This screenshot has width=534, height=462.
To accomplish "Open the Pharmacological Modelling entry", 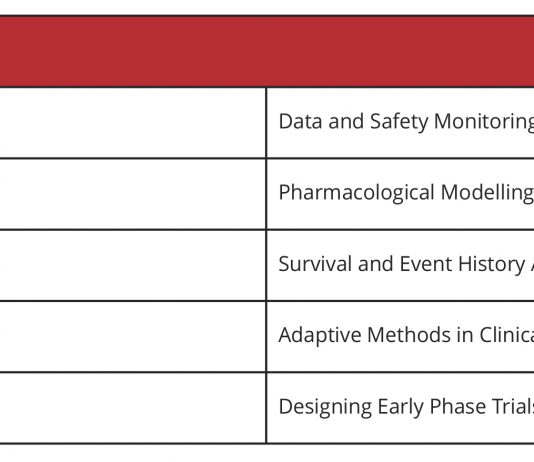I will pos(406,193).
